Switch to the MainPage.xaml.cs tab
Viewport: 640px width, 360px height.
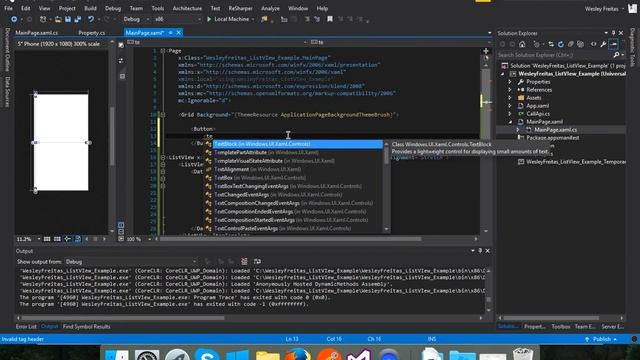(x=37, y=33)
